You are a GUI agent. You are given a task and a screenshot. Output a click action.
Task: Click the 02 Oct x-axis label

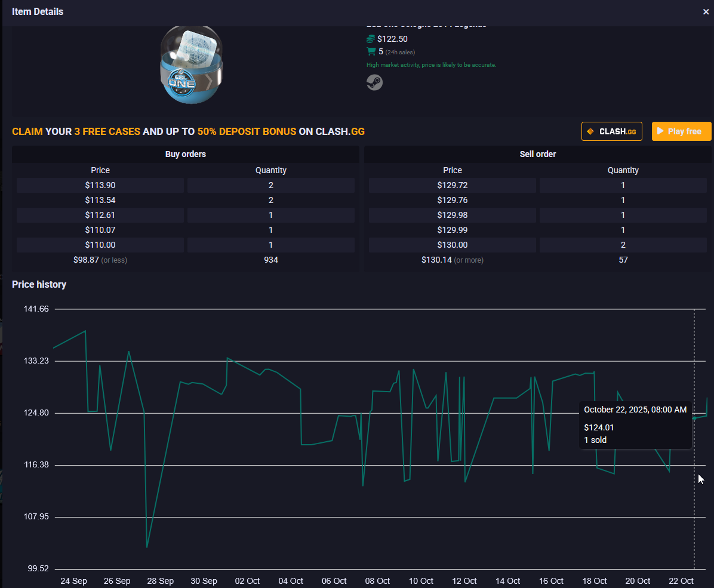247,581
